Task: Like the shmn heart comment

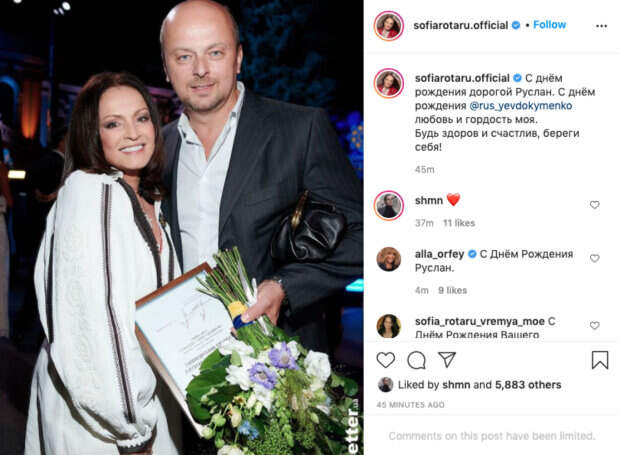Action: pos(594,205)
